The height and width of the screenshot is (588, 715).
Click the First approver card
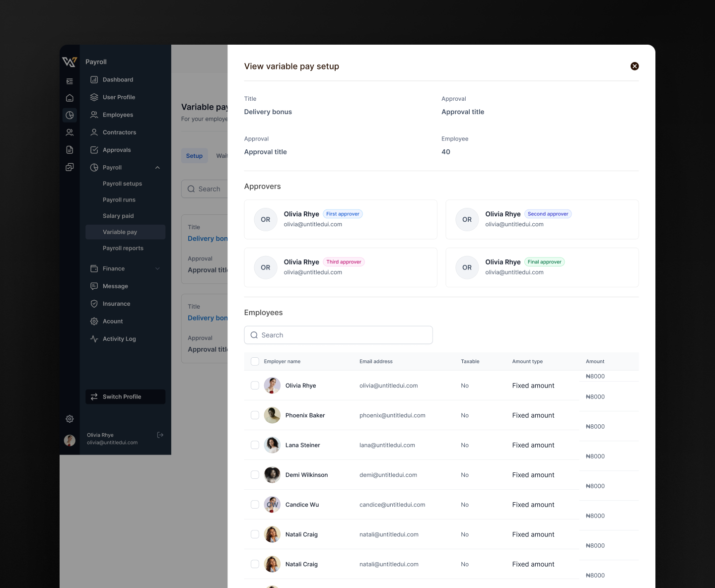click(341, 219)
